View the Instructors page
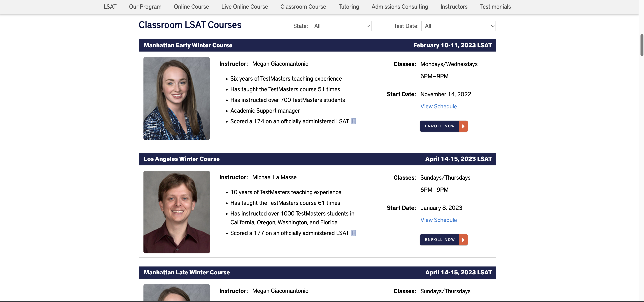 point(454,7)
